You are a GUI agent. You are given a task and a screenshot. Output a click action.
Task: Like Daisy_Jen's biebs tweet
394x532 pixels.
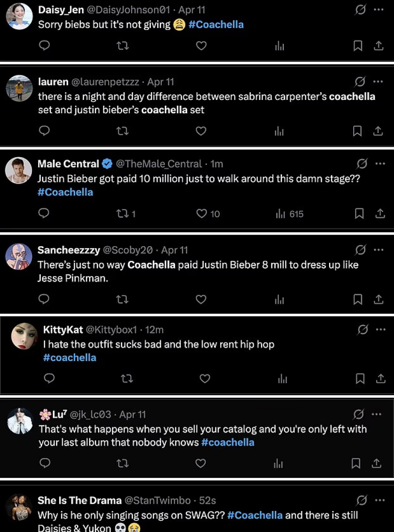click(201, 46)
